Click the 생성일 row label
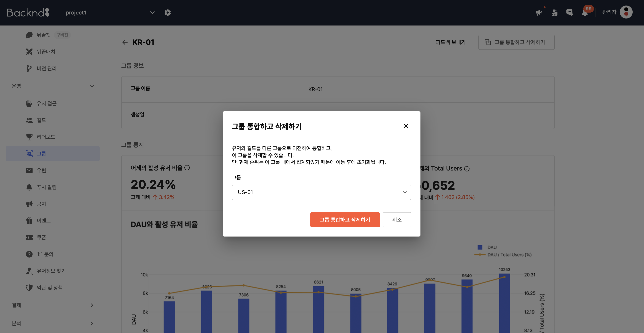Screen dimensions: 644x333 (x=137, y=115)
